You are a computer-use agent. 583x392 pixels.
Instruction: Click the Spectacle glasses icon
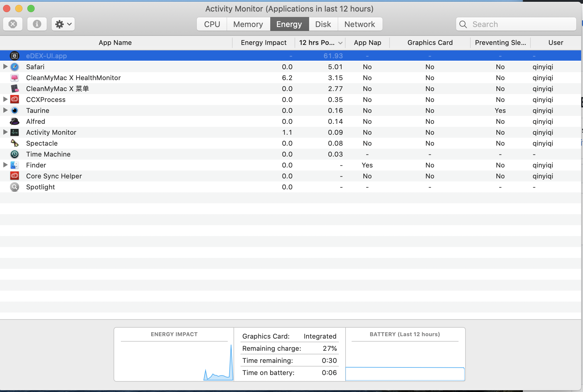point(15,143)
